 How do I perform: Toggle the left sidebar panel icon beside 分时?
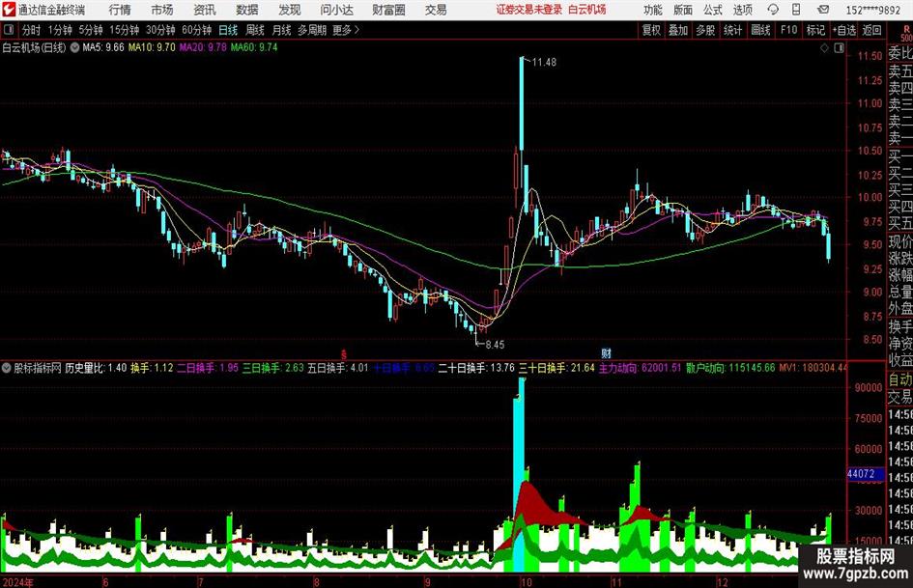9,30
